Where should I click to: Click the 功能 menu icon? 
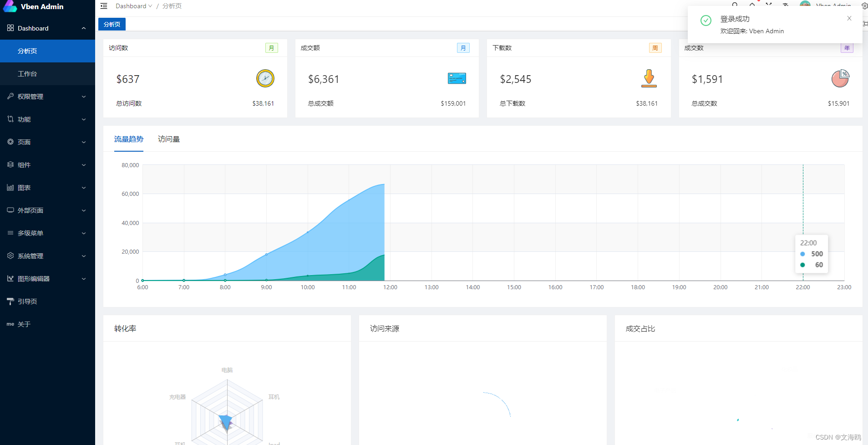pyautogui.click(x=10, y=119)
